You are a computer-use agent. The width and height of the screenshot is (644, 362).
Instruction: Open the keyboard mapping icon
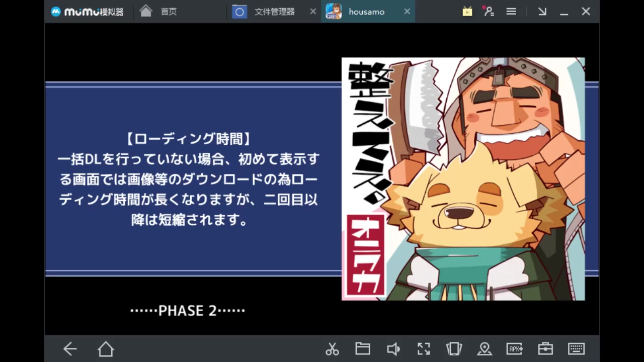[576, 348]
